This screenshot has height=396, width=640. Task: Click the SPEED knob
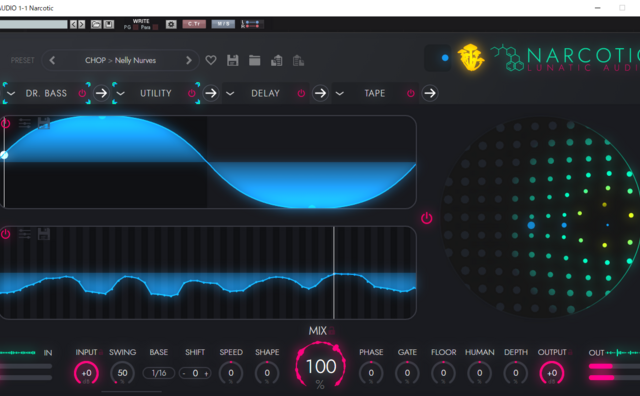click(x=231, y=373)
